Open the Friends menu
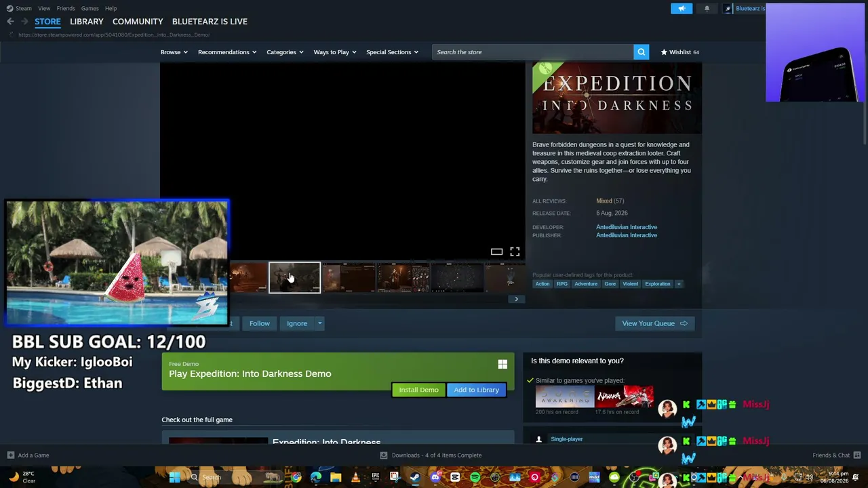 coord(66,9)
